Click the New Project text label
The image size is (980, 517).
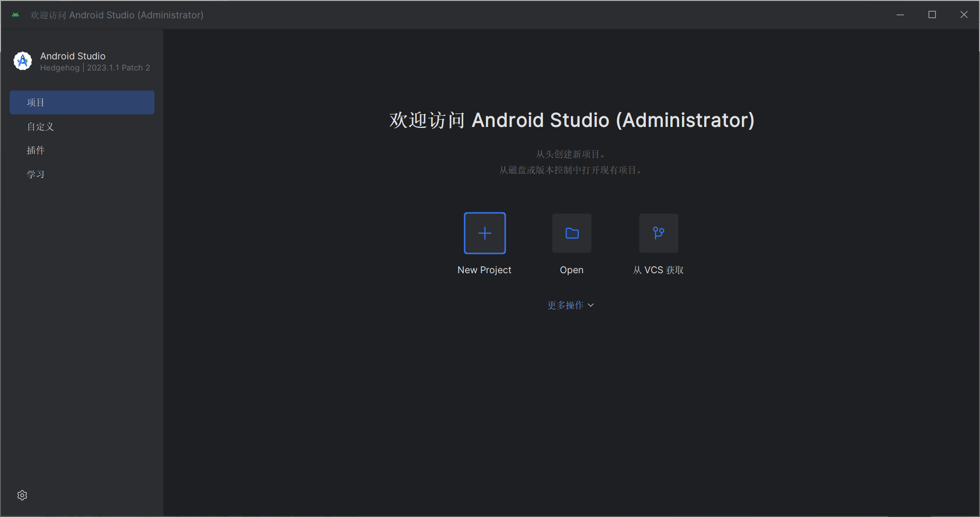[x=484, y=270]
